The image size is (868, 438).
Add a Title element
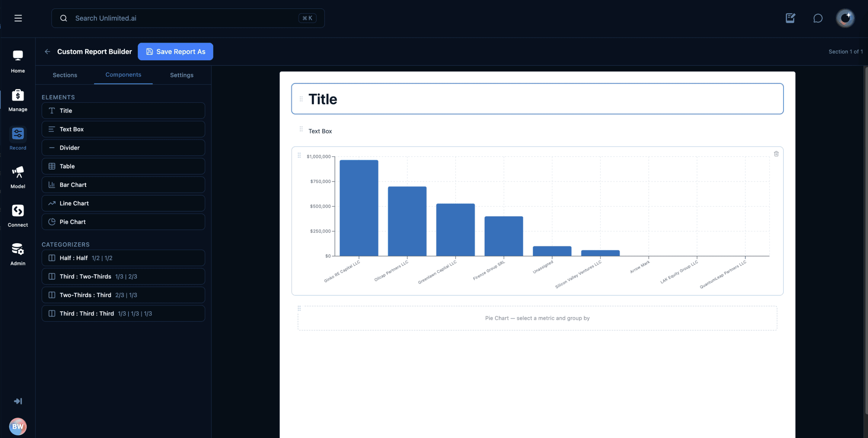123,111
